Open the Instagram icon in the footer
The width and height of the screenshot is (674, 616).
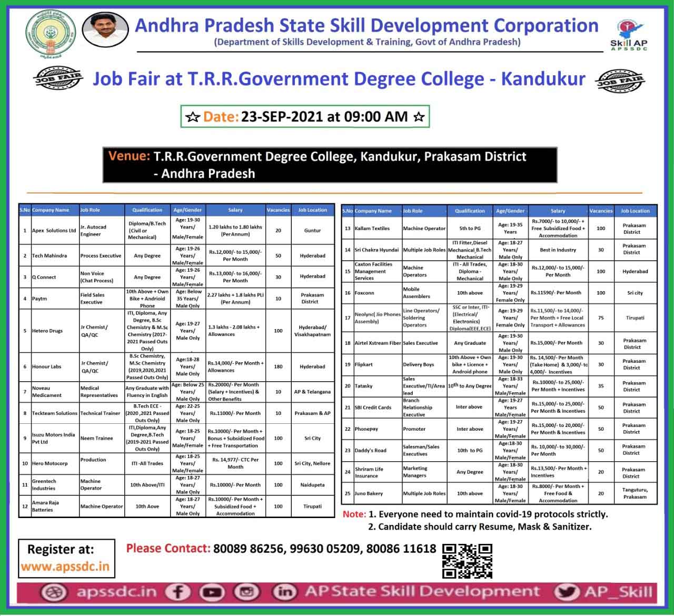(246, 592)
